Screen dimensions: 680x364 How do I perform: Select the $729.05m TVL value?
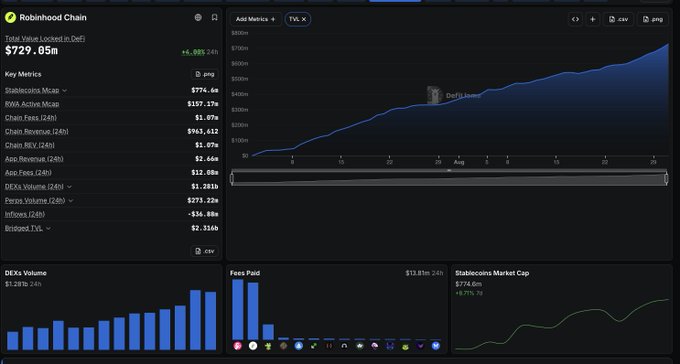[x=31, y=51]
